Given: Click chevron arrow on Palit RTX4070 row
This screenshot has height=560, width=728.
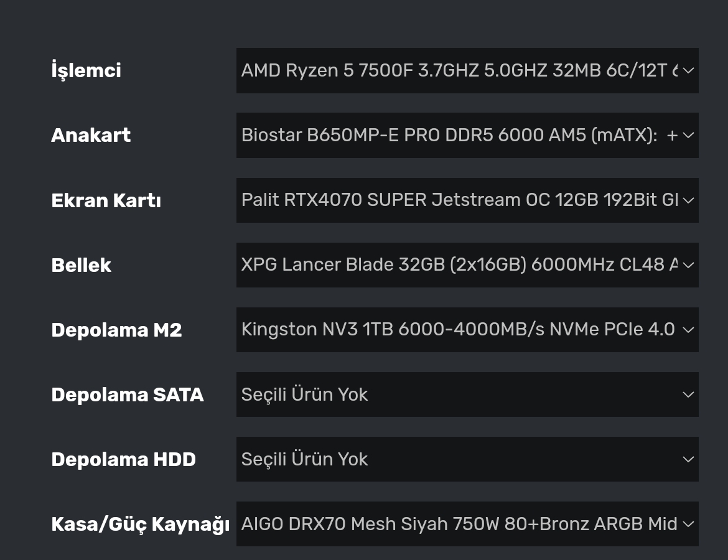Looking at the screenshot, I should coord(688,200).
